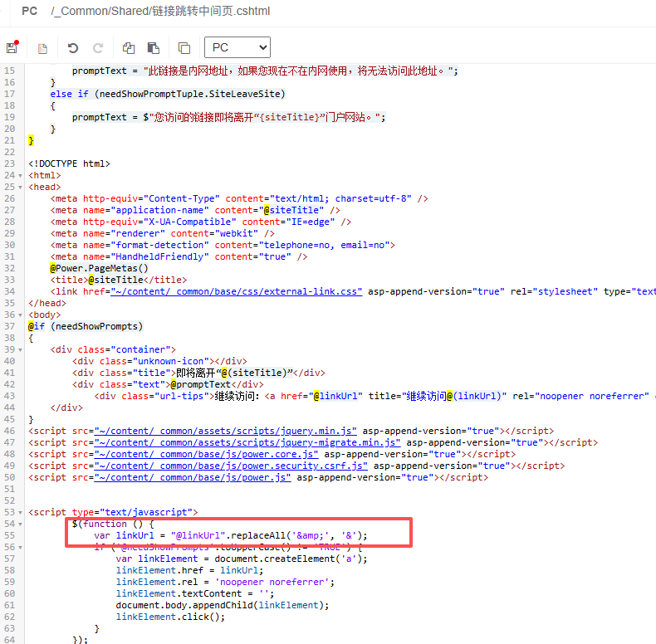The width and height of the screenshot is (656, 644).
Task: Click the Paste clipboard icon
Action: [154, 48]
